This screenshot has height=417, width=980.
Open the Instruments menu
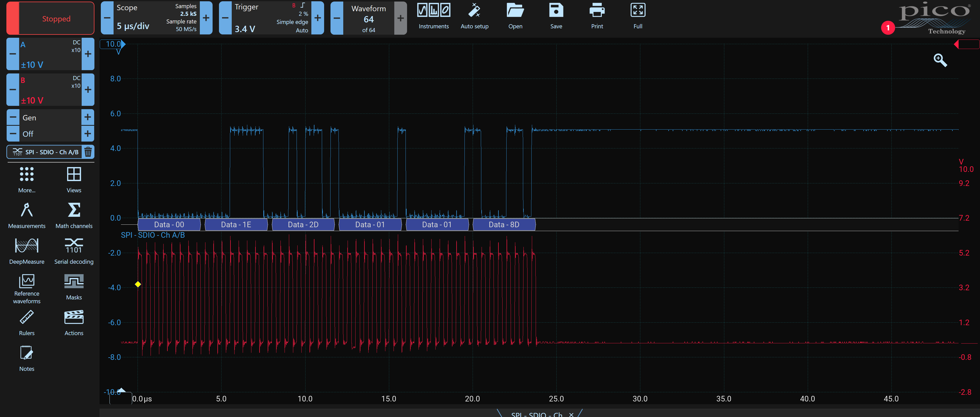(x=433, y=16)
